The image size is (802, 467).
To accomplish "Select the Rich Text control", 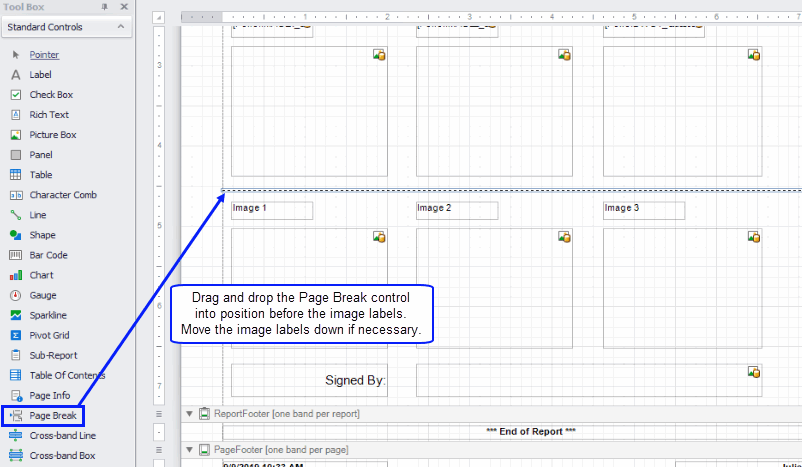I will point(48,115).
